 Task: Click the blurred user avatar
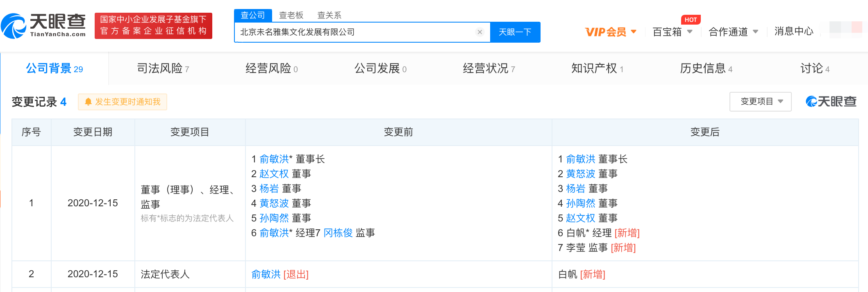(x=845, y=28)
